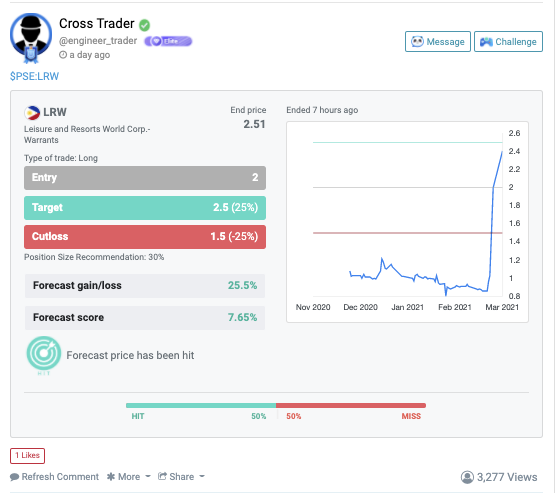Click 'Type of trade: Long' label
Viewport: 555px width, 493px height.
click(61, 158)
